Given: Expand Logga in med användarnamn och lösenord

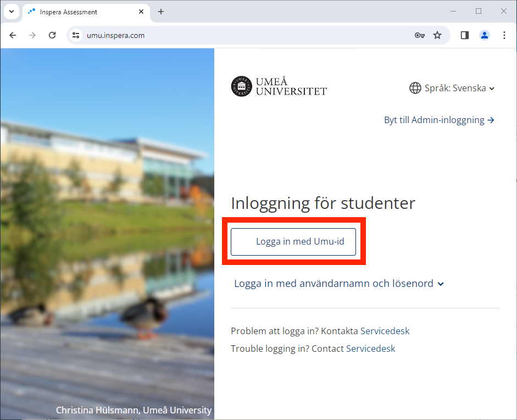Looking at the screenshot, I should (x=339, y=284).
